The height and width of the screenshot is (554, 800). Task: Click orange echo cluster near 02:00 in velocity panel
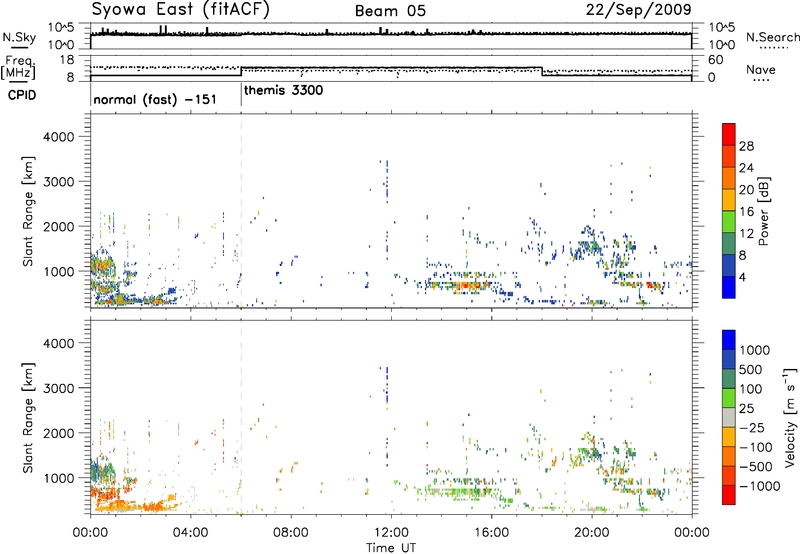tap(153, 507)
